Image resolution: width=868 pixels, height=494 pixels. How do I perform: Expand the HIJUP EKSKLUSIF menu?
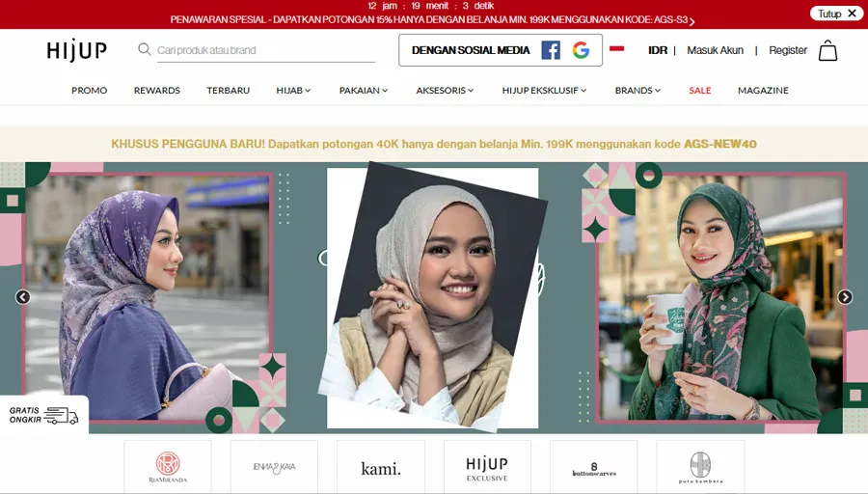[544, 91]
